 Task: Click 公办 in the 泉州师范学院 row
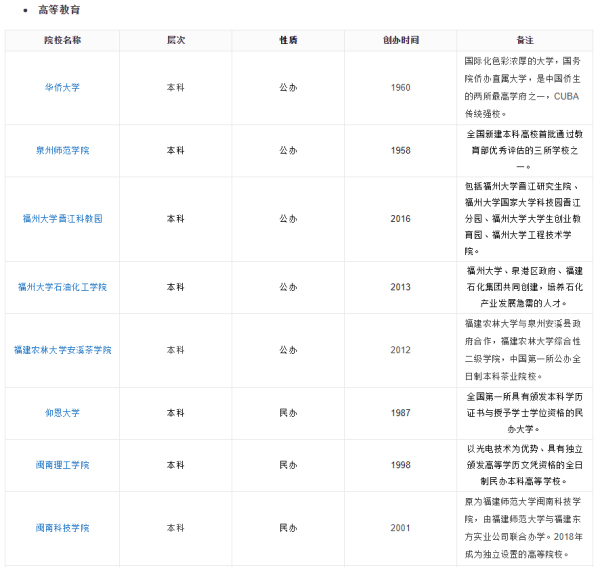point(288,150)
